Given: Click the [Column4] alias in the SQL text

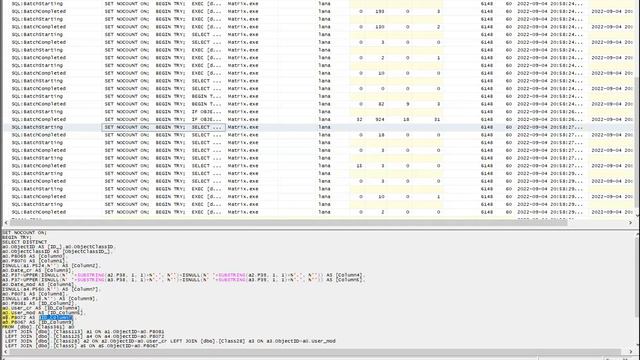Looking at the screenshot, I should pos(349,275).
